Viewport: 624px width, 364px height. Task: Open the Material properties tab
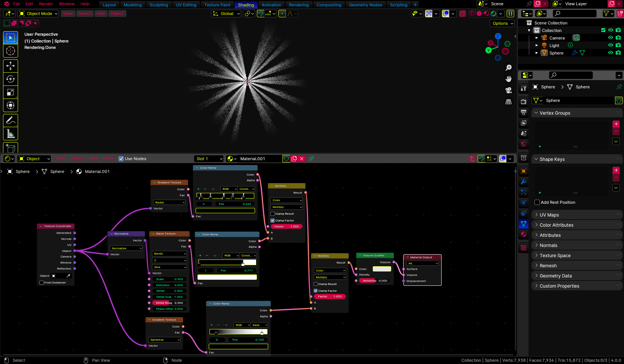[524, 234]
